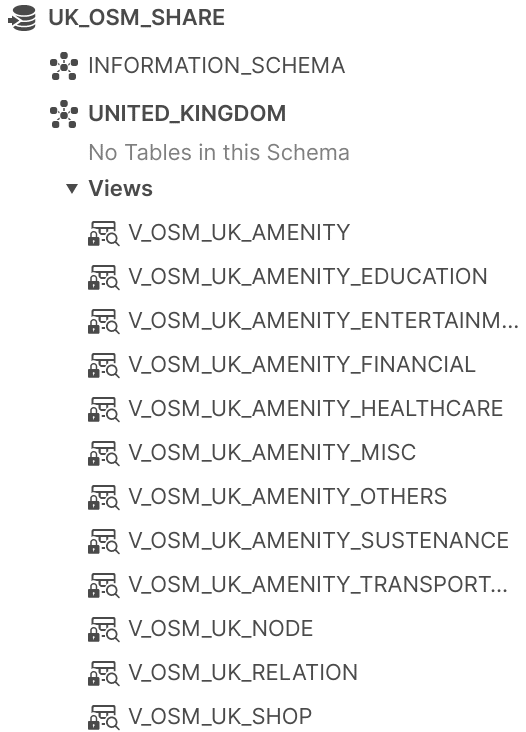Screen dimensions: 526x732
Task: Click the UNITED_KINGDOM schema icon
Action: tap(63, 114)
